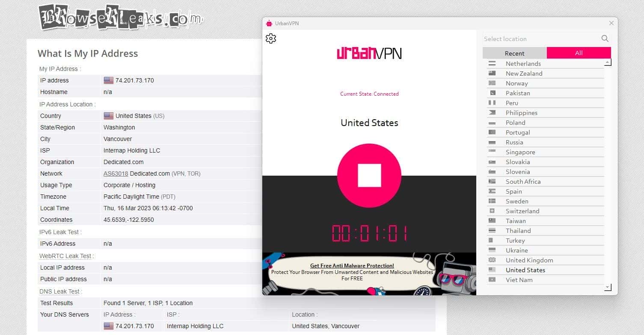Click the location list scroll up arrow
The height and width of the screenshot is (335, 644).
[608, 63]
